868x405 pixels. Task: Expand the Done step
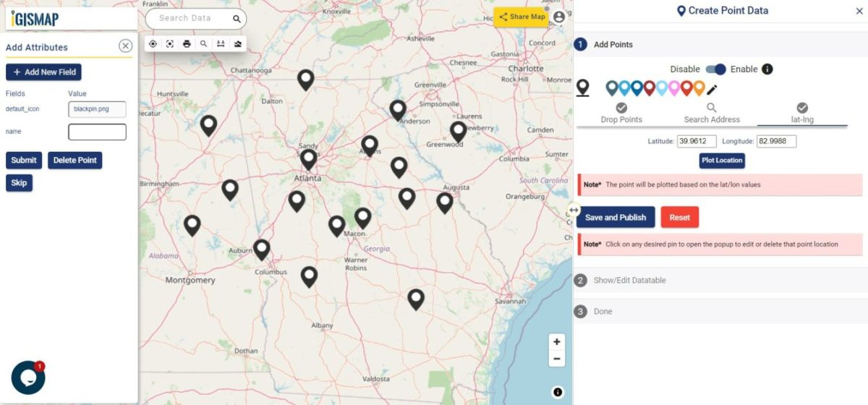point(720,312)
